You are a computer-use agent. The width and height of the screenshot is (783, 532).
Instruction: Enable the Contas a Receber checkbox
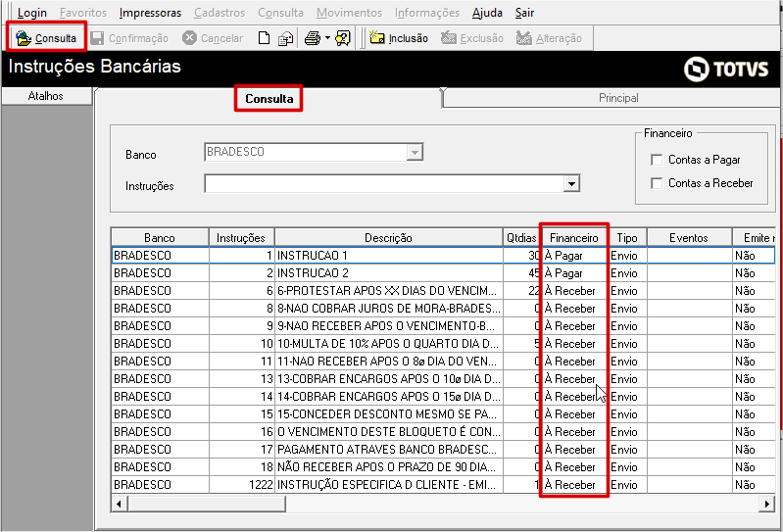tap(657, 183)
